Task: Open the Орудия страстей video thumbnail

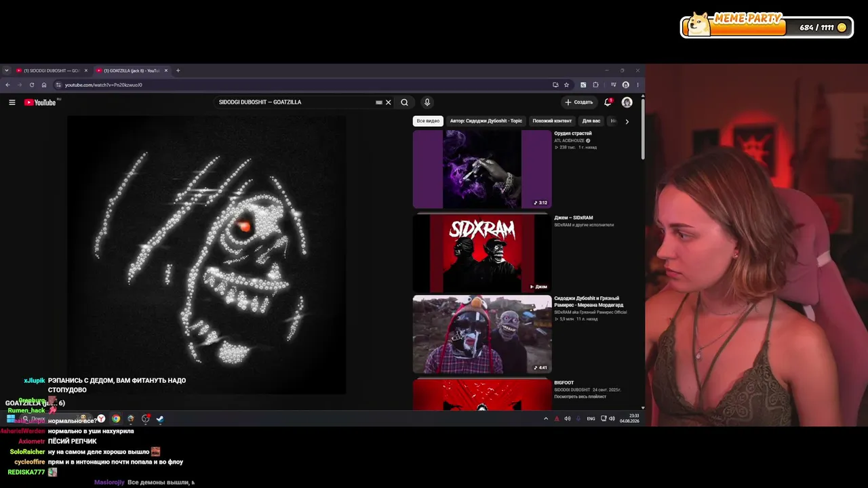Action: coord(482,169)
